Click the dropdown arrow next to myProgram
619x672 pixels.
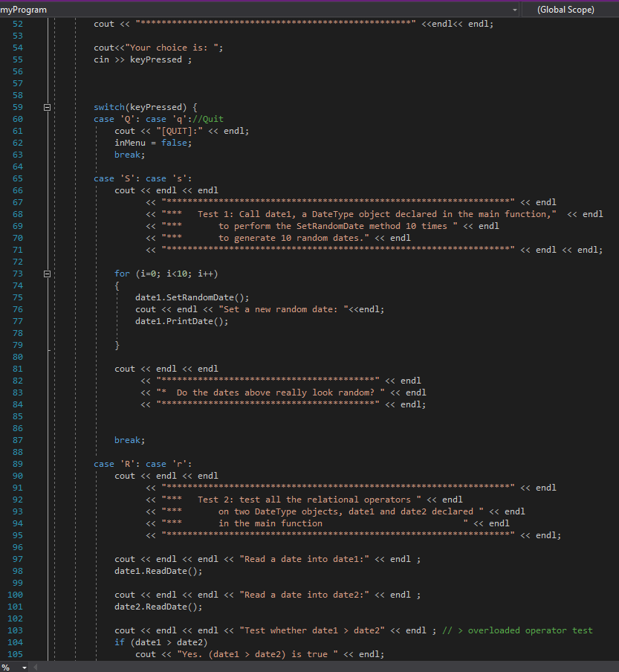(x=514, y=10)
